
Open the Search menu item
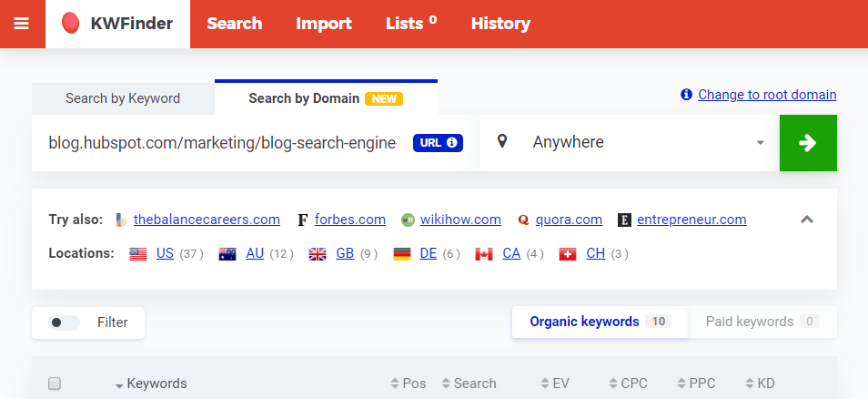[235, 24]
